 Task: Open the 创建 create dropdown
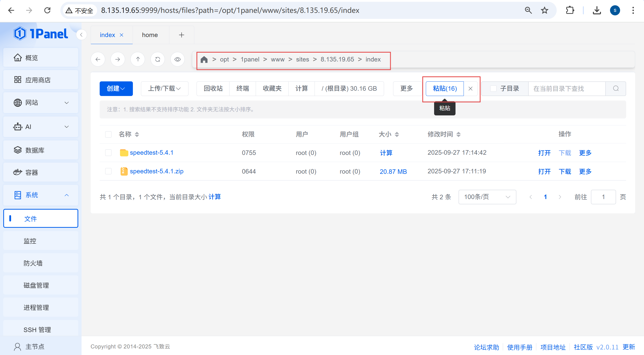click(116, 88)
